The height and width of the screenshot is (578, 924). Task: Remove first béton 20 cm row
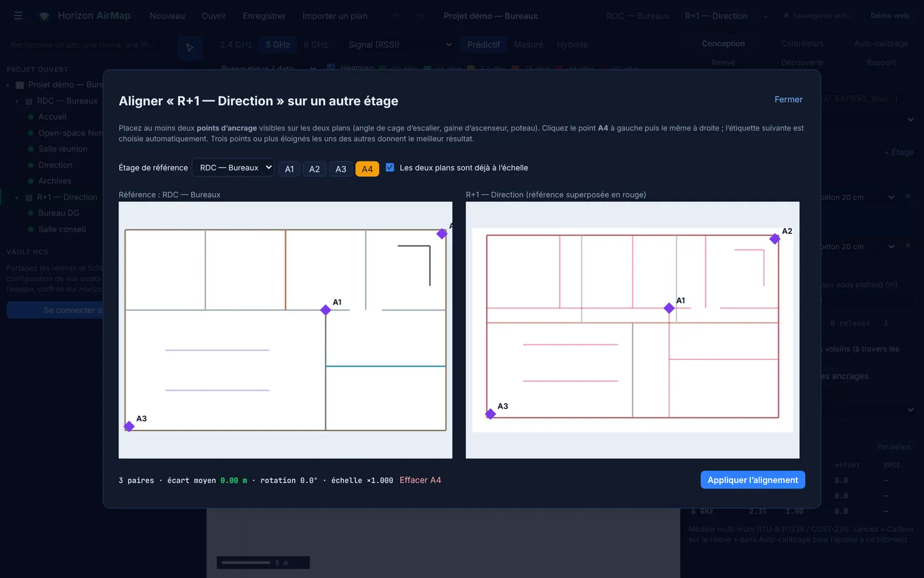coord(908,196)
